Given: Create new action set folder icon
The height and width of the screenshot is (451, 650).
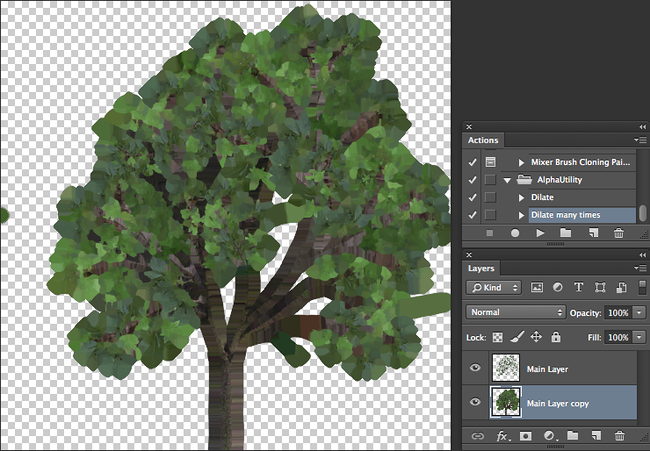Looking at the screenshot, I should (x=566, y=233).
